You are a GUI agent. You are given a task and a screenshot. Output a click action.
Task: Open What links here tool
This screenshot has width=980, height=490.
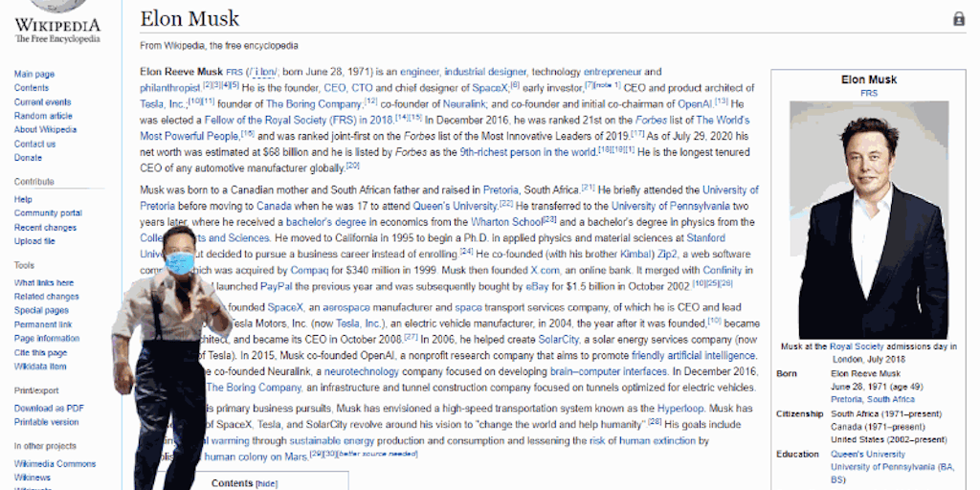coord(44,282)
